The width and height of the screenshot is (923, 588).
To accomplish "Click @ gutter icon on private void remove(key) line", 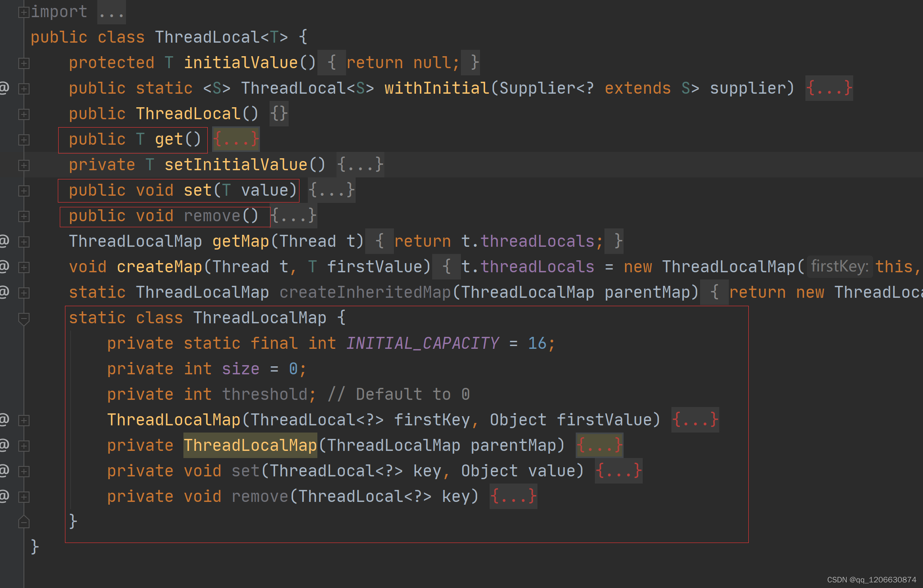I will pos(4,496).
